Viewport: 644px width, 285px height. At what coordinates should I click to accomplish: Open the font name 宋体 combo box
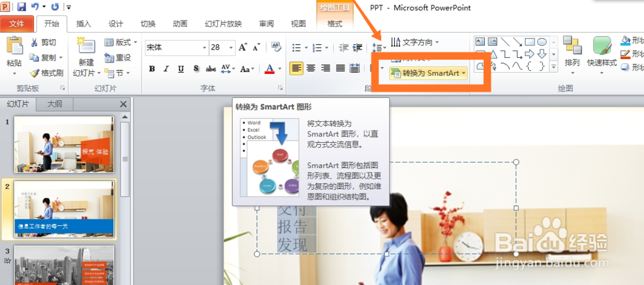[x=176, y=48]
